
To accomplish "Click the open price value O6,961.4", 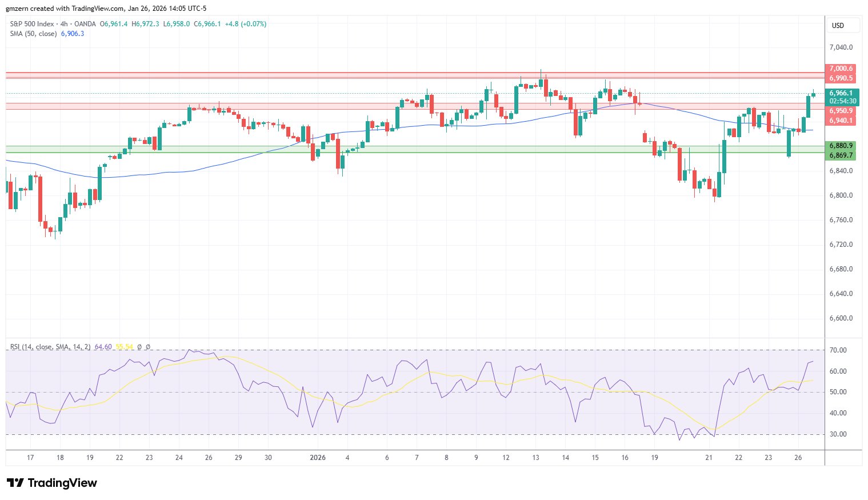I will click(x=114, y=24).
